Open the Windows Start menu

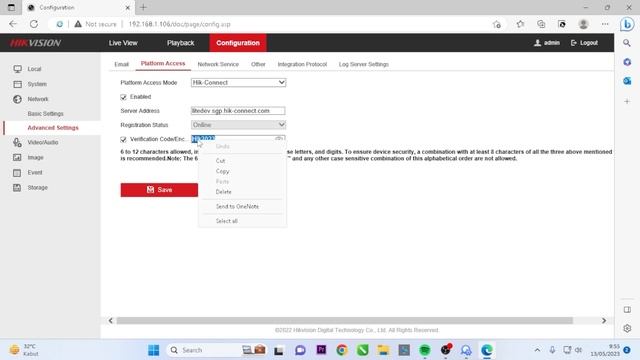tap(153, 350)
